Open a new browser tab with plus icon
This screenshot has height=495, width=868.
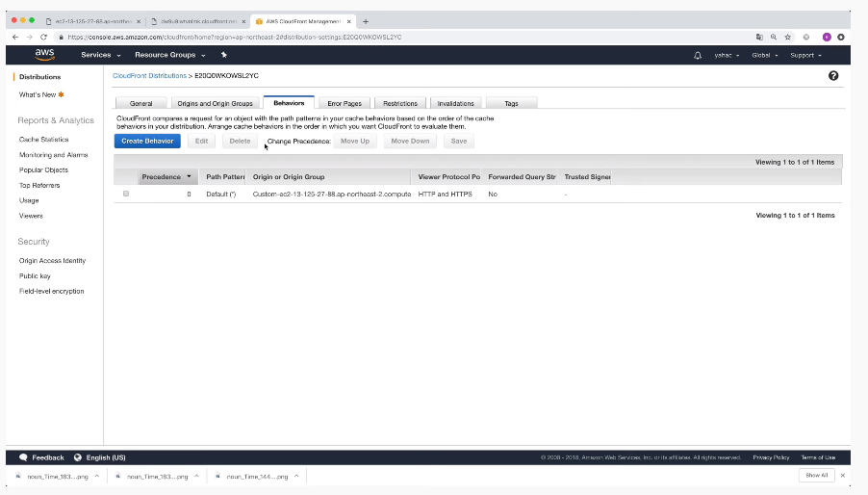[366, 21]
